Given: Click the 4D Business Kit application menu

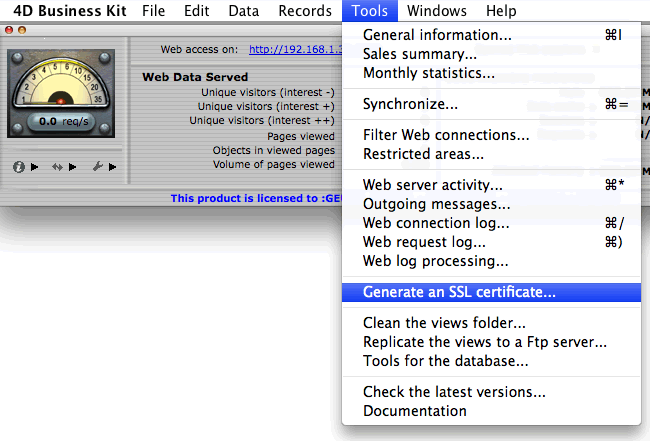Looking at the screenshot, I should click(69, 11).
